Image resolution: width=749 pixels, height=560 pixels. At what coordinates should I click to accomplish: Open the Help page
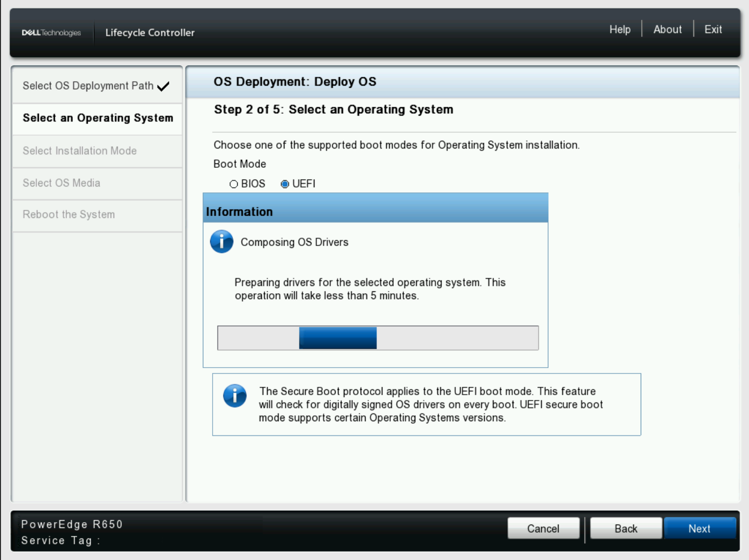coord(620,29)
